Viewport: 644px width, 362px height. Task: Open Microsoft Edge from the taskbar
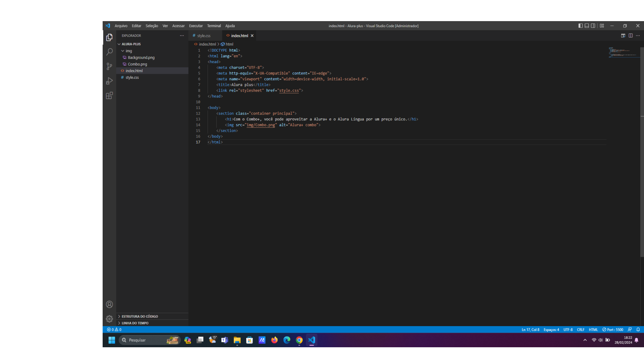[x=287, y=340]
